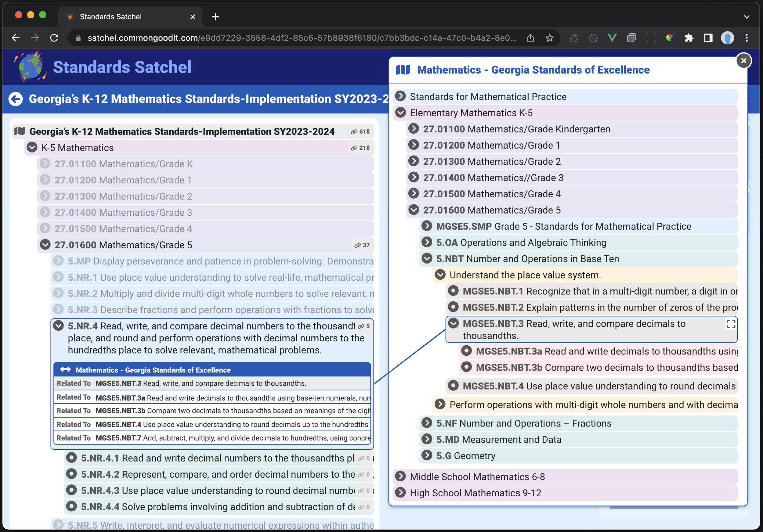Open a new browser tab
Screen dimensions: 763x532
click(216, 16)
